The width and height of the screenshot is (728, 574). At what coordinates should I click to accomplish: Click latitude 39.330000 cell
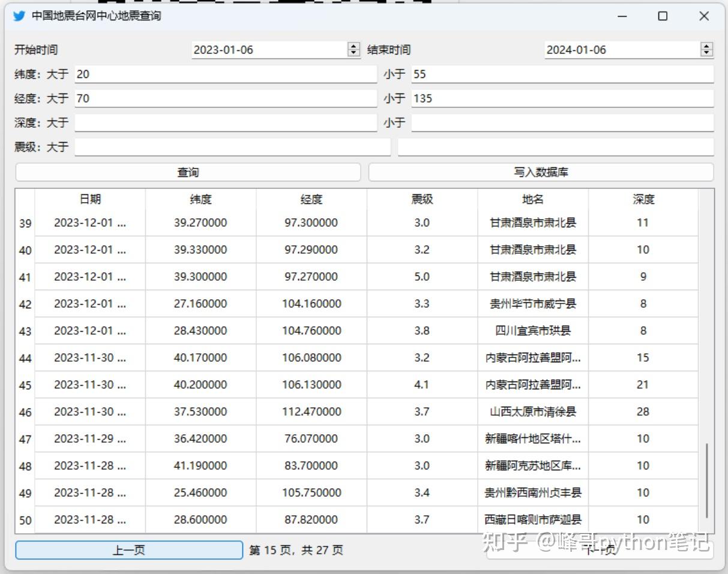[200, 250]
